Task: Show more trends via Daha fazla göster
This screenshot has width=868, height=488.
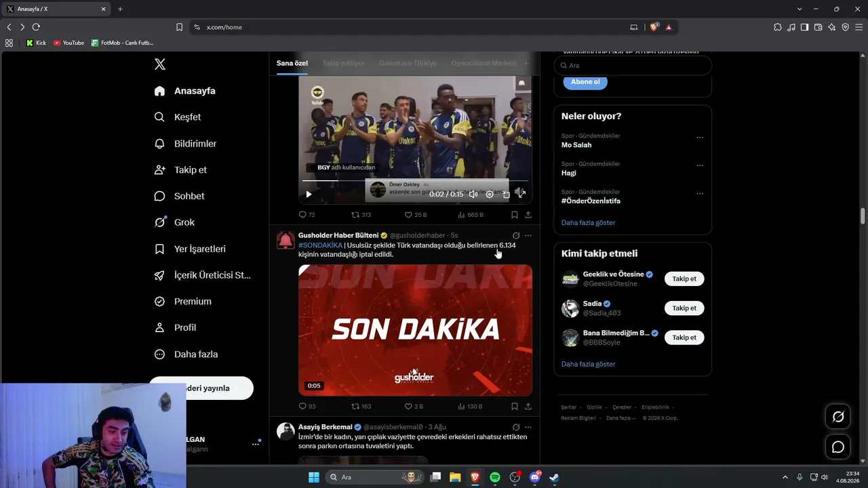Action: [589, 223]
